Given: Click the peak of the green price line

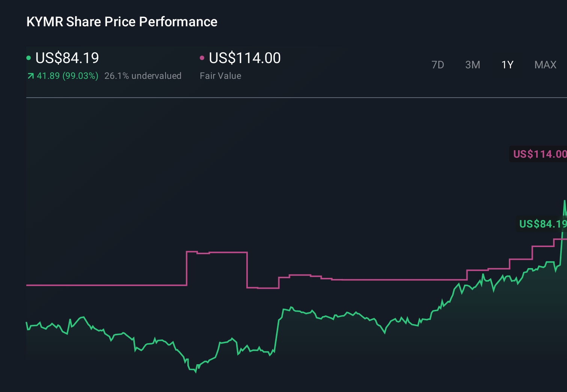Looking at the screenshot, I should 564,201.
